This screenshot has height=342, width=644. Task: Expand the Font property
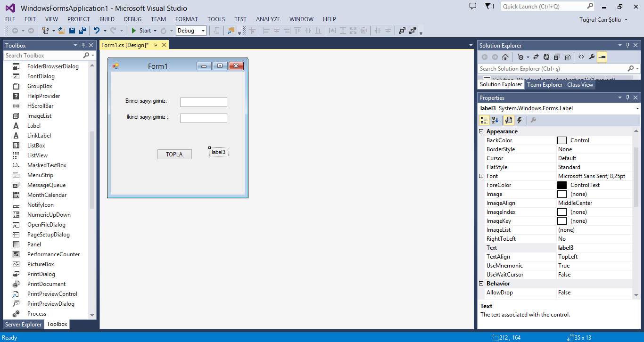point(481,176)
